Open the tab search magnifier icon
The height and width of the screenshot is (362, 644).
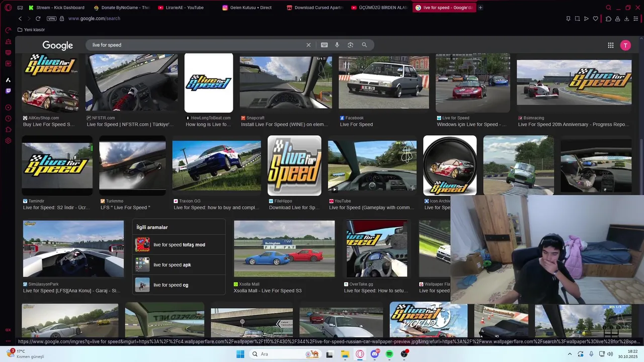click(x=608, y=8)
